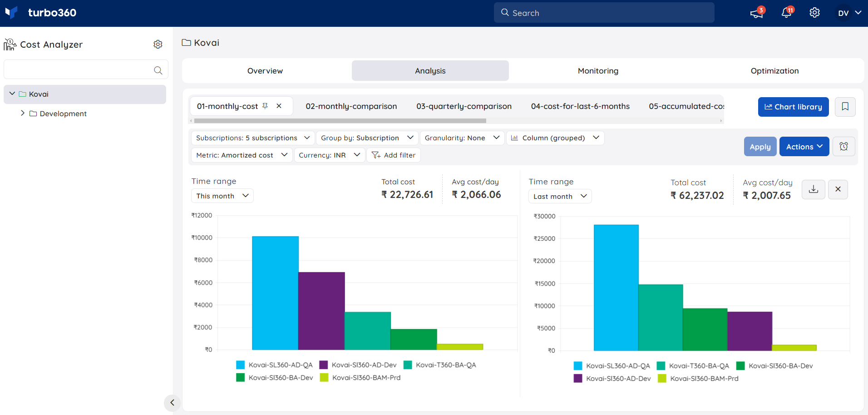Screen dimensions: 868x415
Task: Open the 03-quarterly-comparison view tab
Action: coord(464,106)
